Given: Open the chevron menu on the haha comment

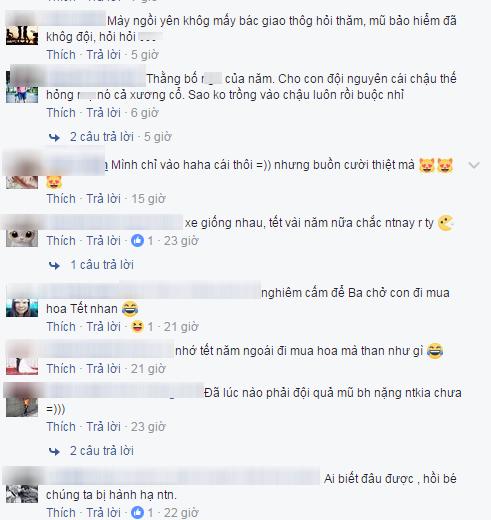Looking at the screenshot, I should tap(474, 165).
